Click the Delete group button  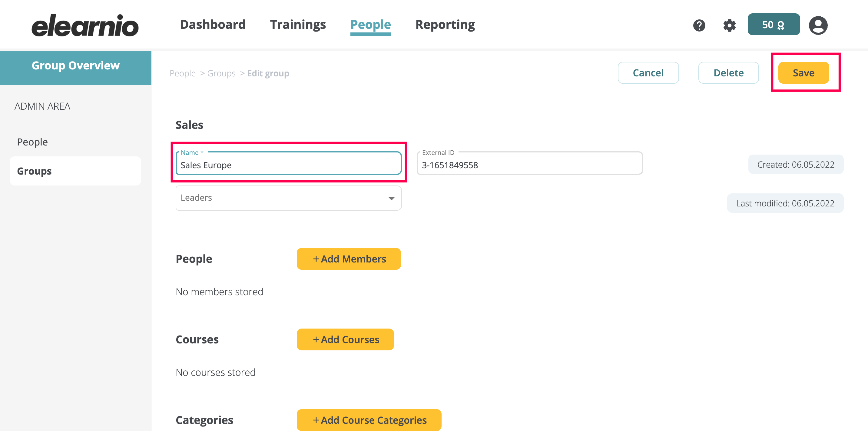pyautogui.click(x=728, y=73)
